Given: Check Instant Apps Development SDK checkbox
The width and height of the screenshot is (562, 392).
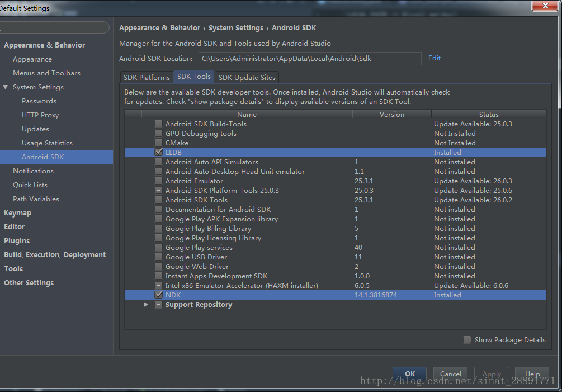Looking at the screenshot, I should tap(158, 276).
